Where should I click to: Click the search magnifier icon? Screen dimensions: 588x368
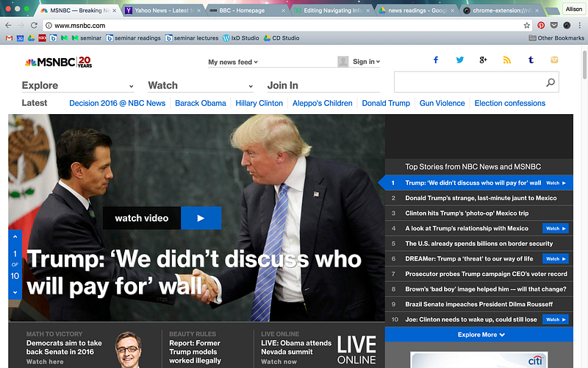tap(550, 82)
